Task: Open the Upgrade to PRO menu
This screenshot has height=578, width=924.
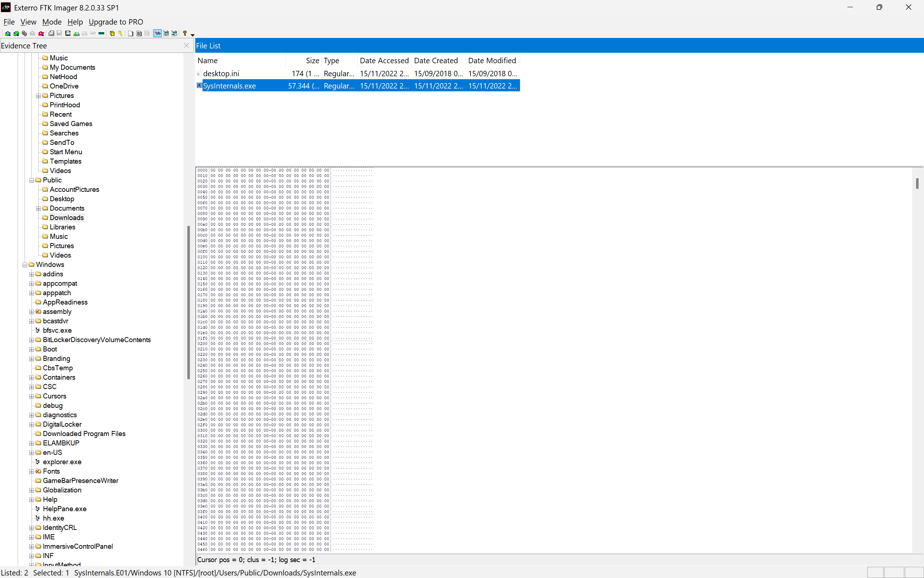Action: pyautogui.click(x=116, y=22)
